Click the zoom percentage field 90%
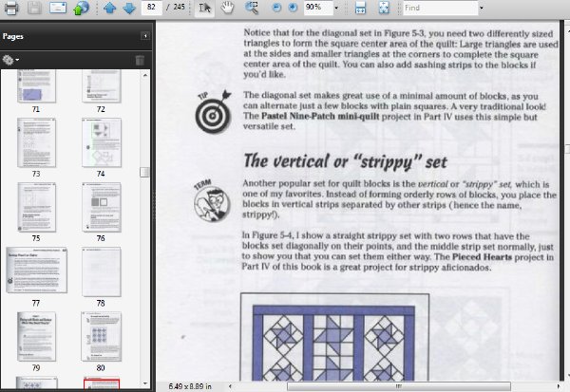This screenshot has width=570, height=392. point(318,8)
